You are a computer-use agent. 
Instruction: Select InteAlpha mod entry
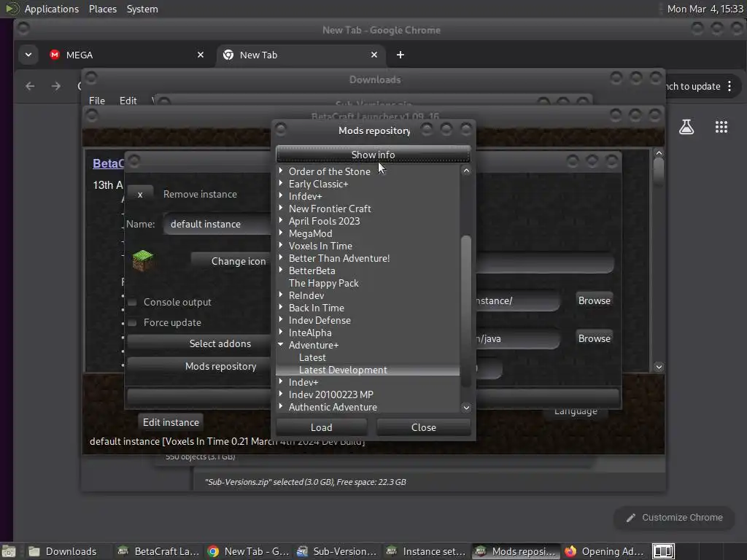309,332
